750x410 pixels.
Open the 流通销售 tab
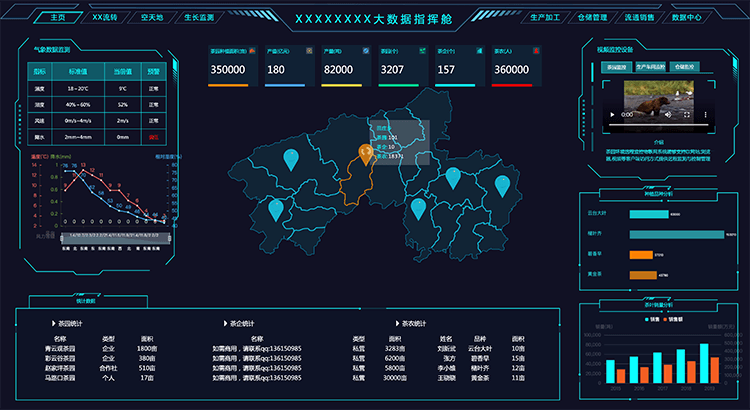pyautogui.click(x=639, y=18)
